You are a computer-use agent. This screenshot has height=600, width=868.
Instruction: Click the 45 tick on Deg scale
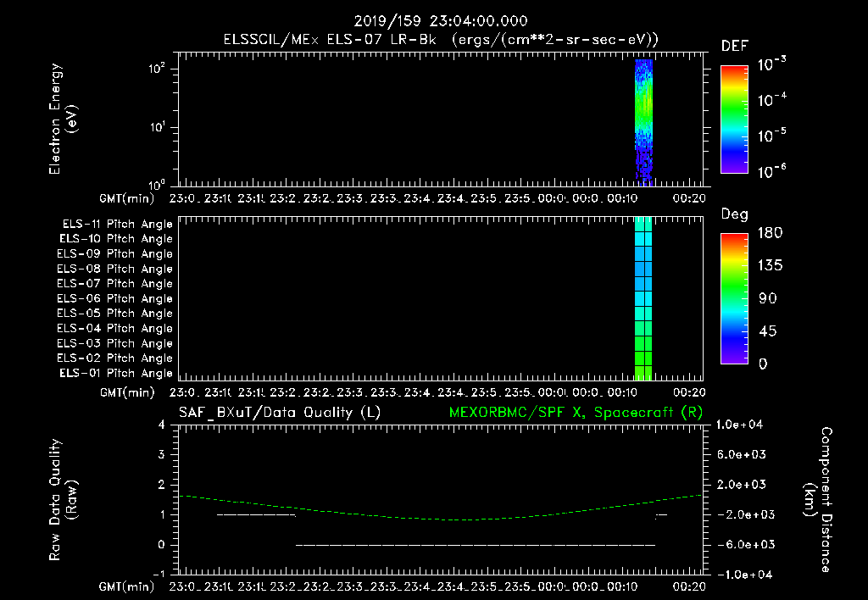[x=767, y=331]
